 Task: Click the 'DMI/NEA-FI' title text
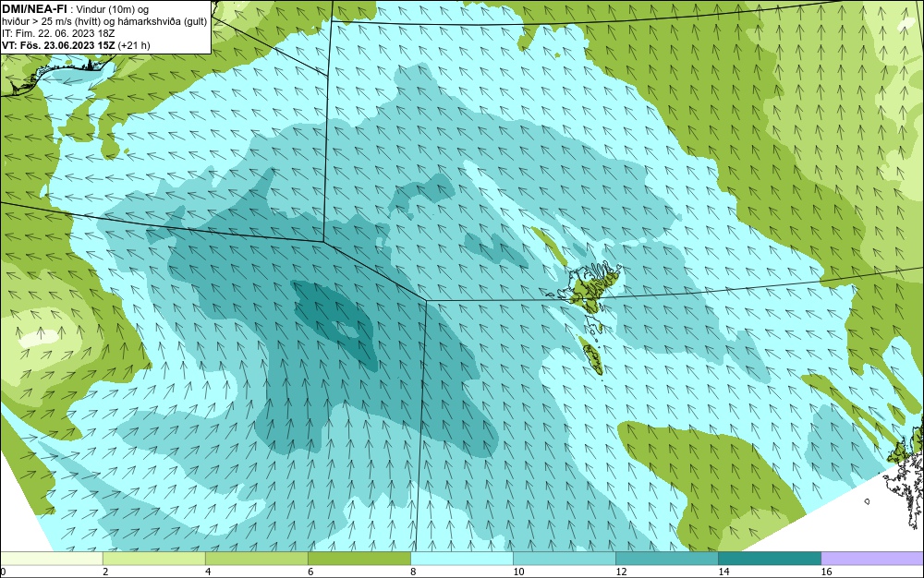(x=34, y=9)
